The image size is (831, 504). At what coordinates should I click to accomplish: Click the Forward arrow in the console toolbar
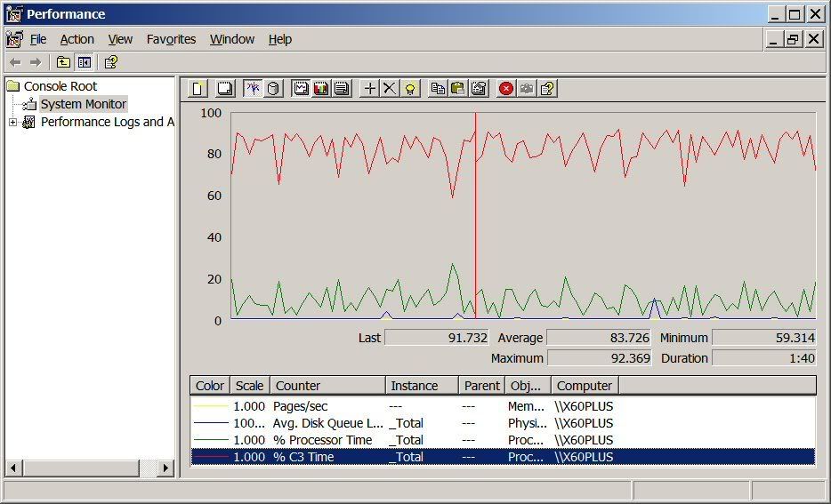click(x=36, y=62)
